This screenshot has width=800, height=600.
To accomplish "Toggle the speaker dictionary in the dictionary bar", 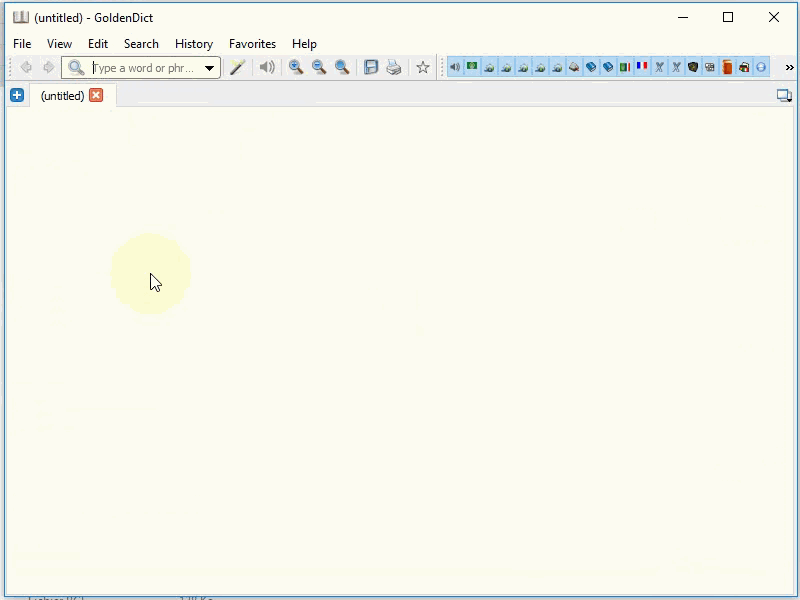I will coord(455,67).
